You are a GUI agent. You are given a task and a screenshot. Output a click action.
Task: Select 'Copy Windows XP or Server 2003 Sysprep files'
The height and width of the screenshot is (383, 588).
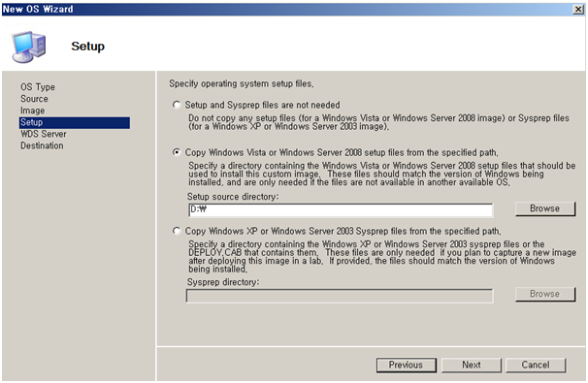tap(177, 231)
